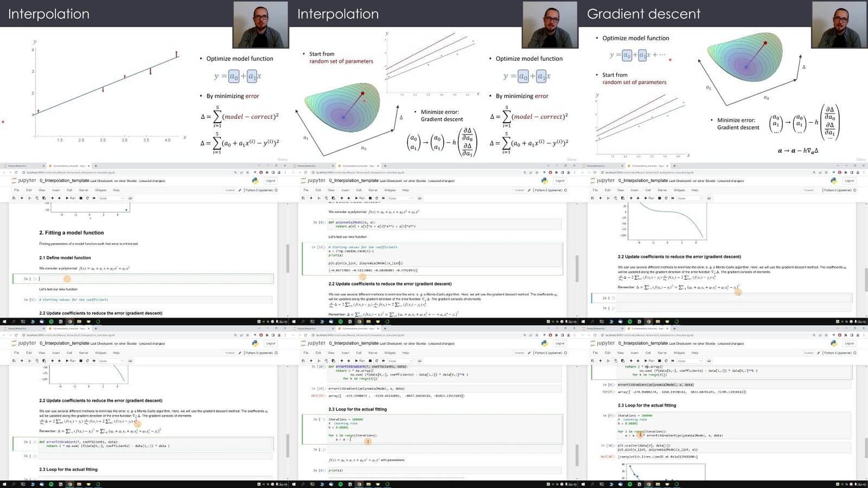Image resolution: width=868 pixels, height=488 pixels.
Task: Cut selected cell in notebook showing empty 2.1 Define model function cell
Action: pos(29,198)
